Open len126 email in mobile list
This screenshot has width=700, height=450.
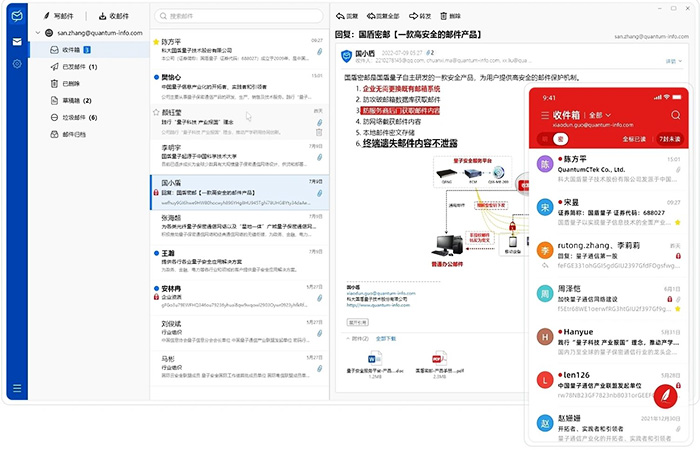[x=609, y=385]
